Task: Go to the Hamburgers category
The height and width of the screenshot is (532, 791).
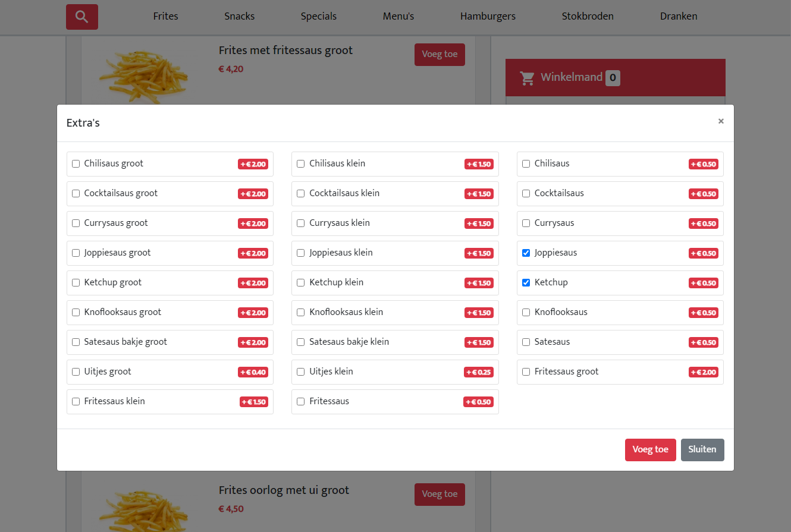Action: (488, 17)
